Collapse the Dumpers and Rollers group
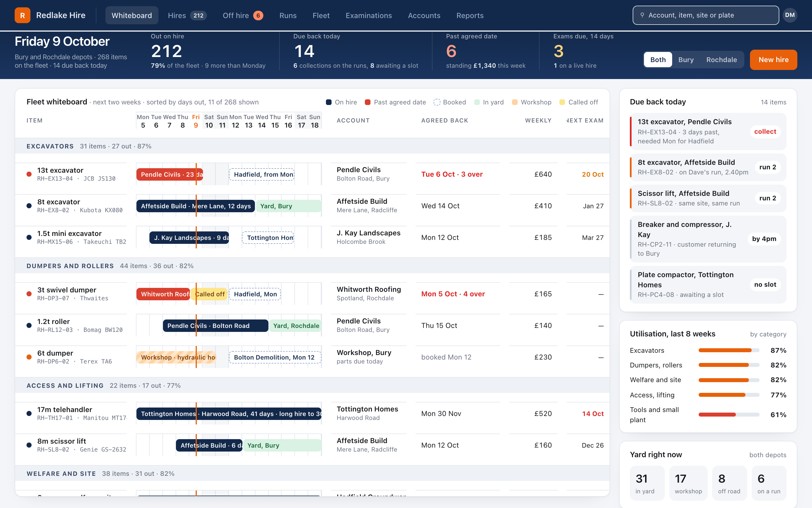The height and width of the screenshot is (508, 812). click(x=312, y=266)
